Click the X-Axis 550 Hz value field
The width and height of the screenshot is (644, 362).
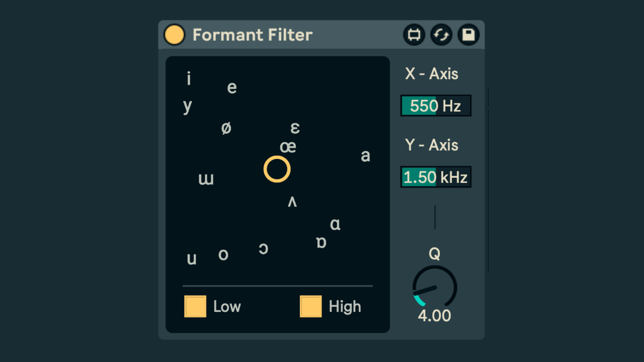(x=436, y=106)
